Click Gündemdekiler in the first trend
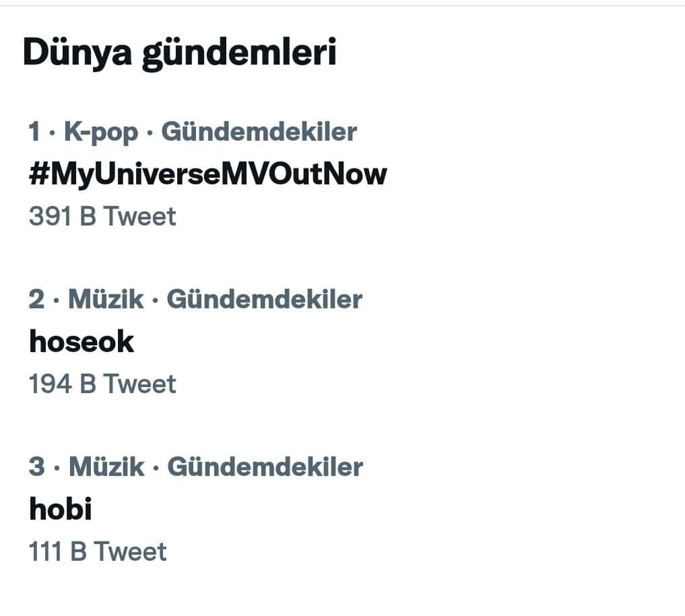The height and width of the screenshot is (616, 685). coord(259,132)
